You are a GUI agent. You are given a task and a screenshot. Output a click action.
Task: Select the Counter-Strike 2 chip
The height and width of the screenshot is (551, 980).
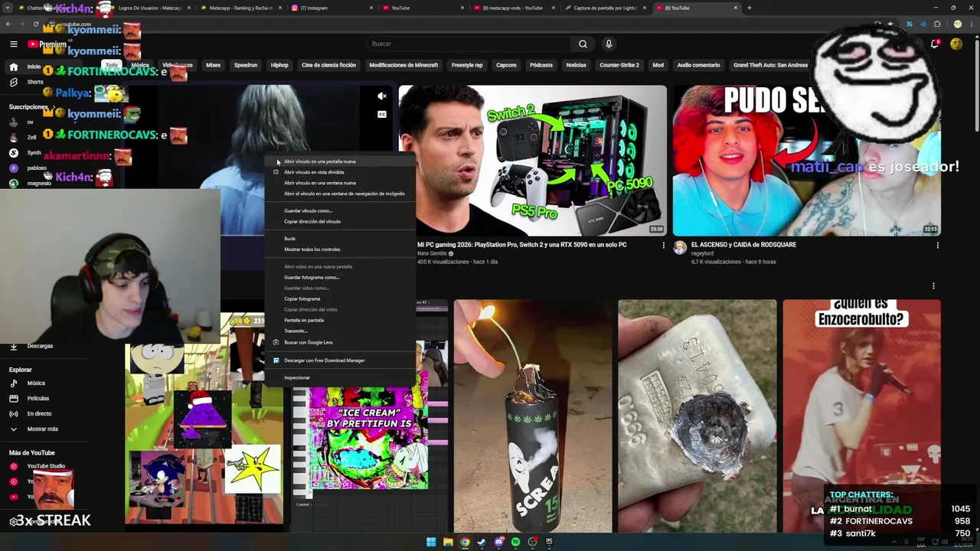pyautogui.click(x=619, y=65)
